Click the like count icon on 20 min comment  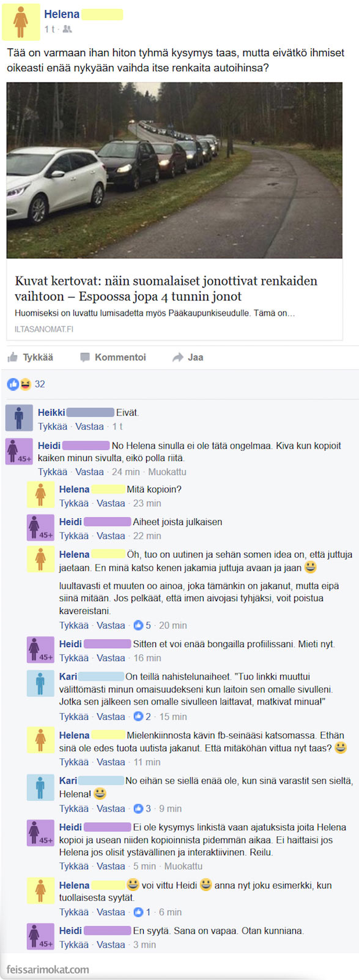(x=138, y=626)
